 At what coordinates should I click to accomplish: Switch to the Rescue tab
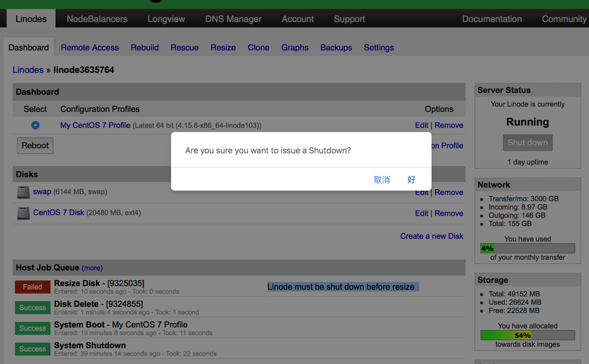tap(184, 48)
